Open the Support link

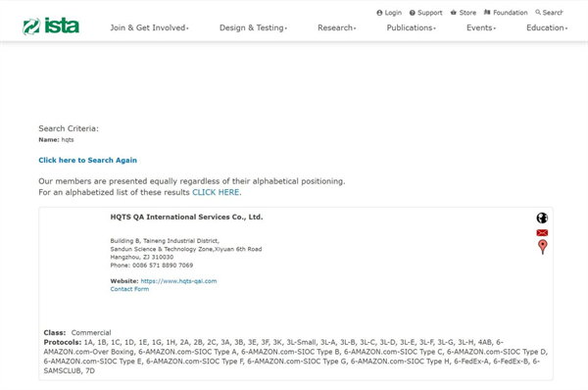(425, 13)
